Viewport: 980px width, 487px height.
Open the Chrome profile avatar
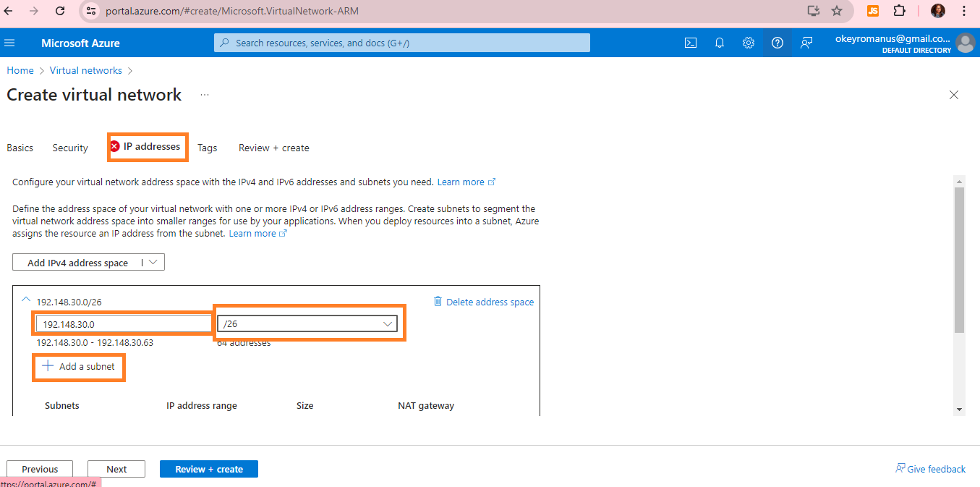pyautogui.click(x=937, y=11)
